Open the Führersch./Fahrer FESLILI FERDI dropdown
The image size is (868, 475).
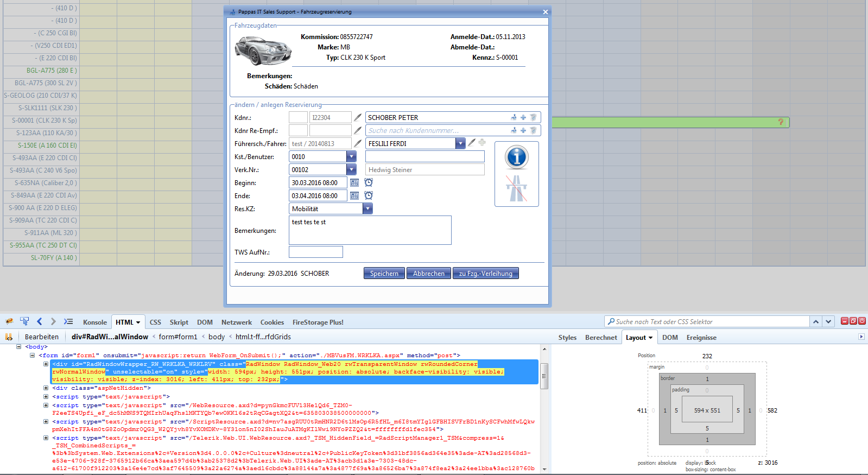(461, 143)
